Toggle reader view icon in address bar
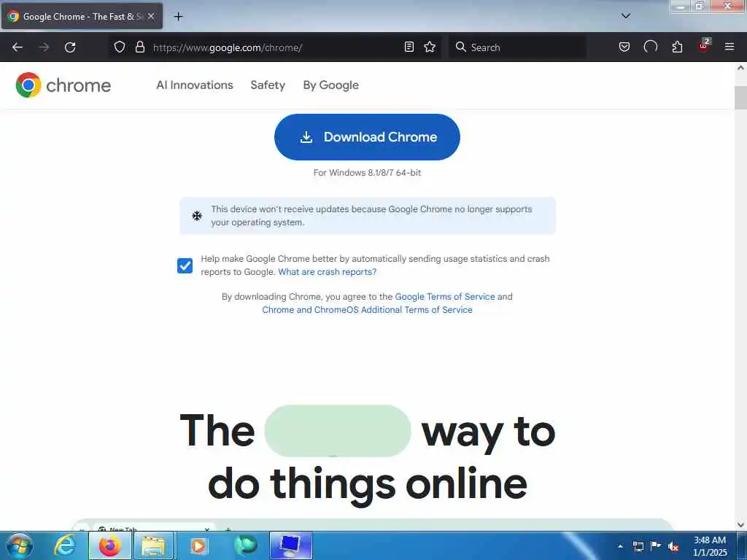 pyautogui.click(x=409, y=47)
